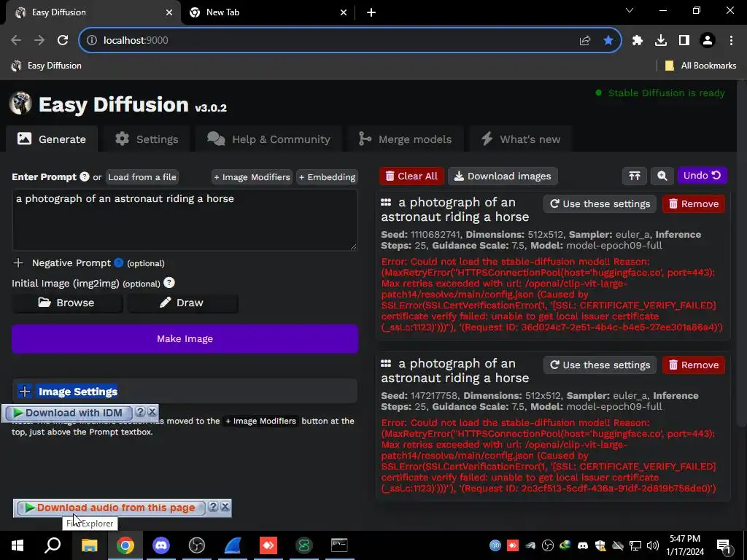Open the Windows Start menu
Screen dimensions: 747x560
tap(18, 545)
